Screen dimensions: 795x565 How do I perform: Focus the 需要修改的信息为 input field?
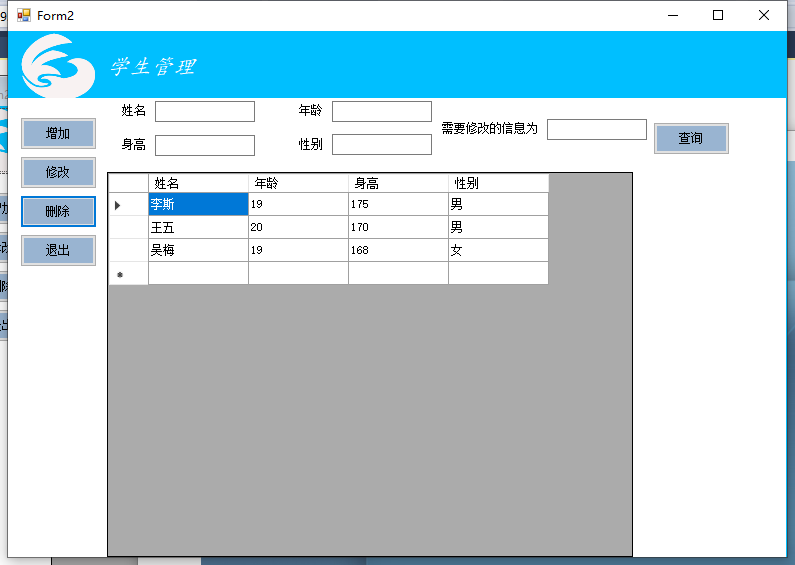tap(596, 129)
